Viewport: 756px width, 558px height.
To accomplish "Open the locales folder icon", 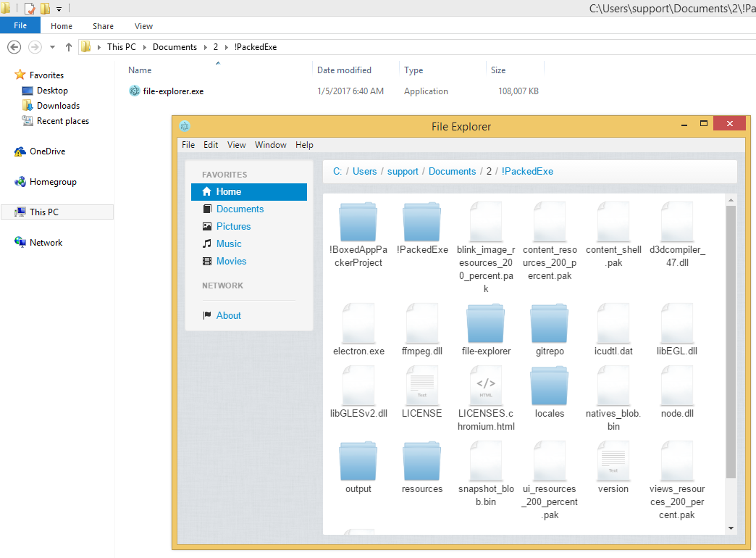I will tap(549, 386).
